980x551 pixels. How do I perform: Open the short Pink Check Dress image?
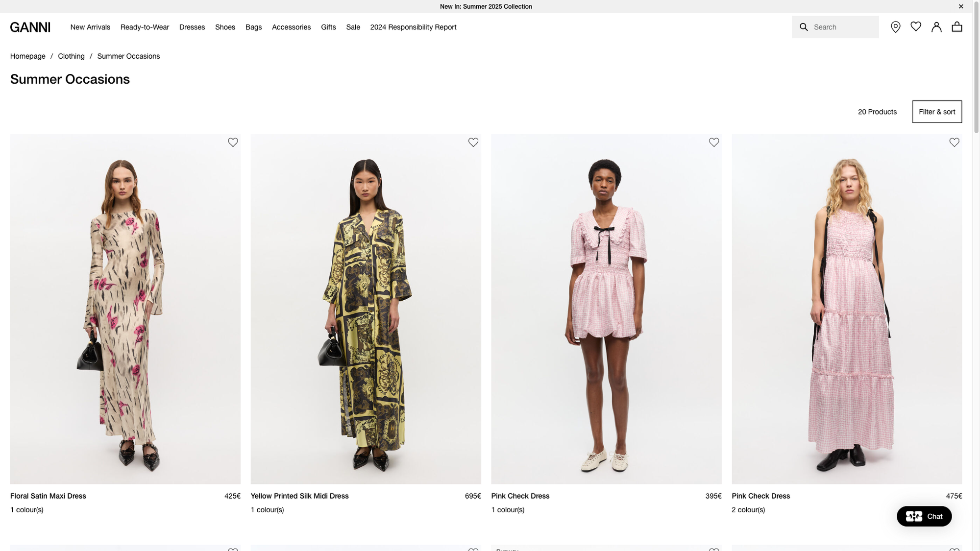(x=606, y=309)
